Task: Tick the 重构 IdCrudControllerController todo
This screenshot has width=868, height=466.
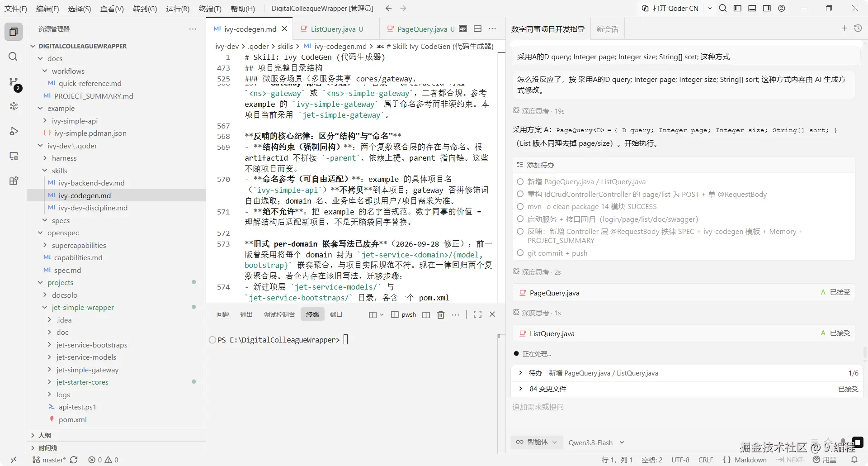Action: coord(520,194)
